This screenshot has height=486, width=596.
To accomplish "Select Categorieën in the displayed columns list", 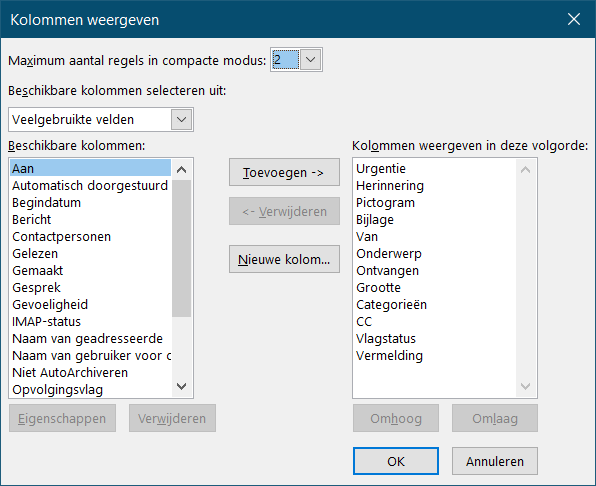I will (x=434, y=304).
